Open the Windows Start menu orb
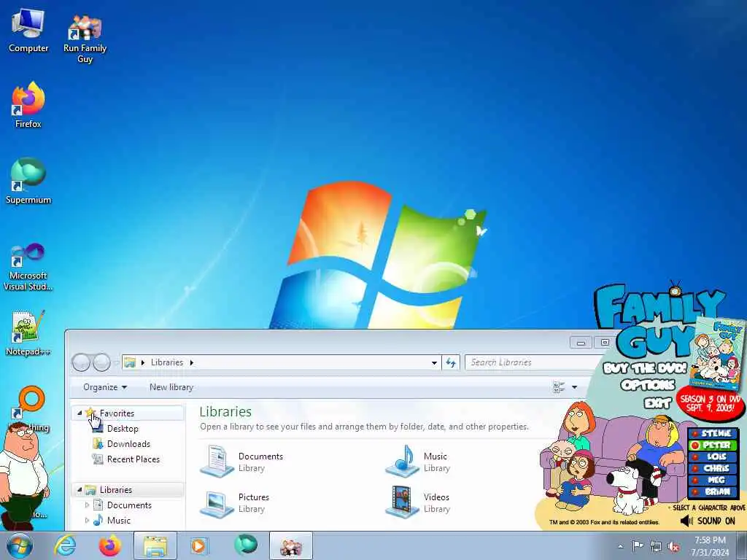The image size is (747, 560). coord(20,546)
